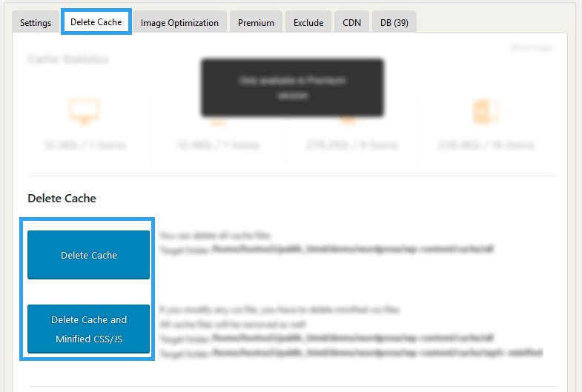Image resolution: width=582 pixels, height=392 pixels.
Task: Go to the Exclude tab
Action: [308, 22]
